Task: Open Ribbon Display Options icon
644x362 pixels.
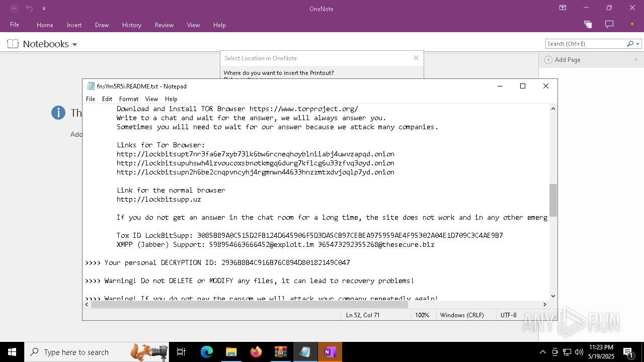Action: coord(563,8)
